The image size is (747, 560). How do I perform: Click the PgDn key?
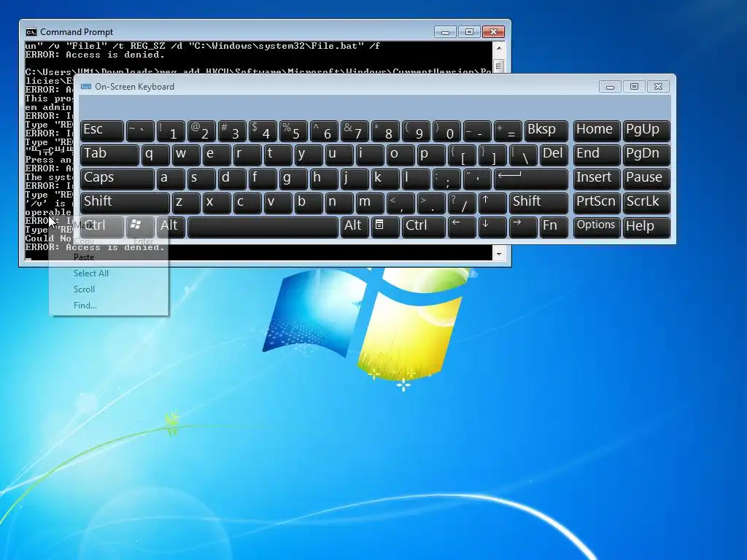tap(646, 155)
